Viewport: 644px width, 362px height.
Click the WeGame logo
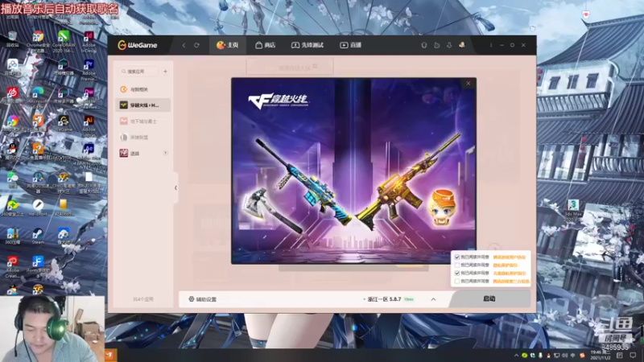click(138, 45)
